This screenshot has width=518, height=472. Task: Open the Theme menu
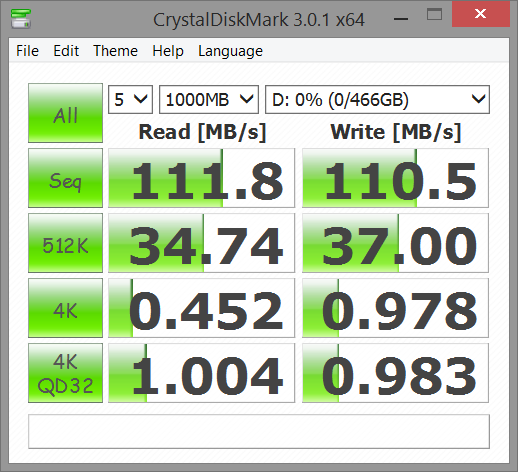[115, 51]
